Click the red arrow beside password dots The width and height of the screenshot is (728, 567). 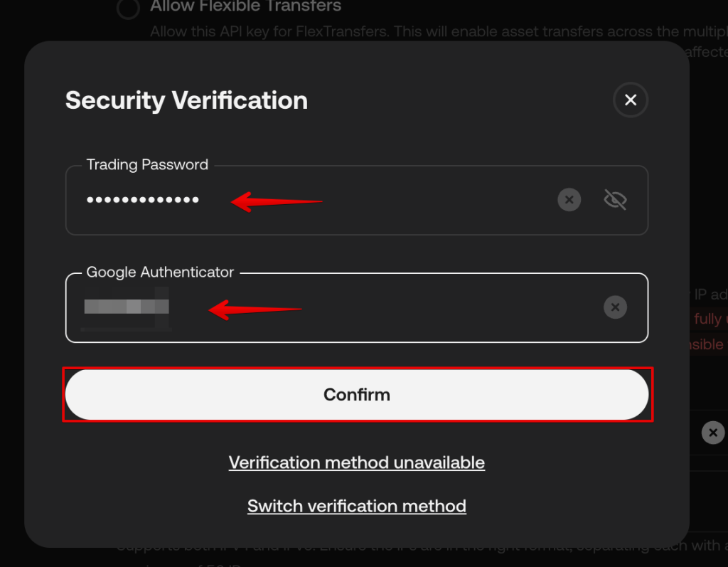coord(277,201)
